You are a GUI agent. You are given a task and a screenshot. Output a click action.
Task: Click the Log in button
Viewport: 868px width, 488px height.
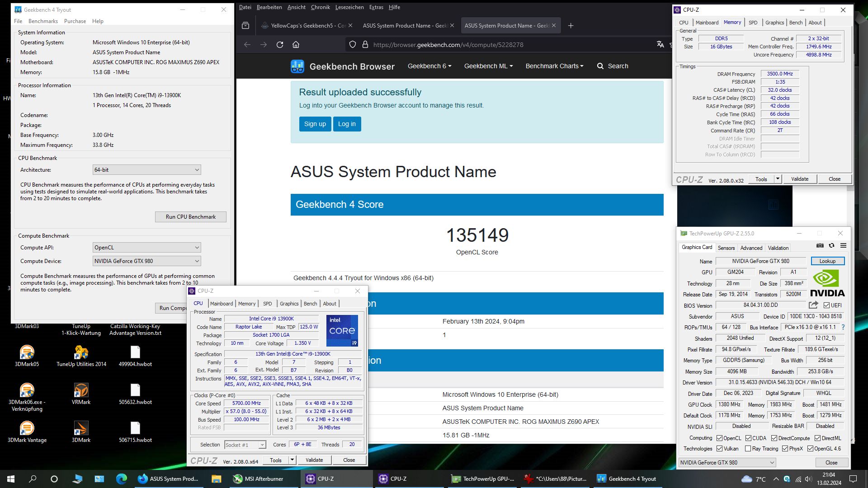click(x=347, y=124)
